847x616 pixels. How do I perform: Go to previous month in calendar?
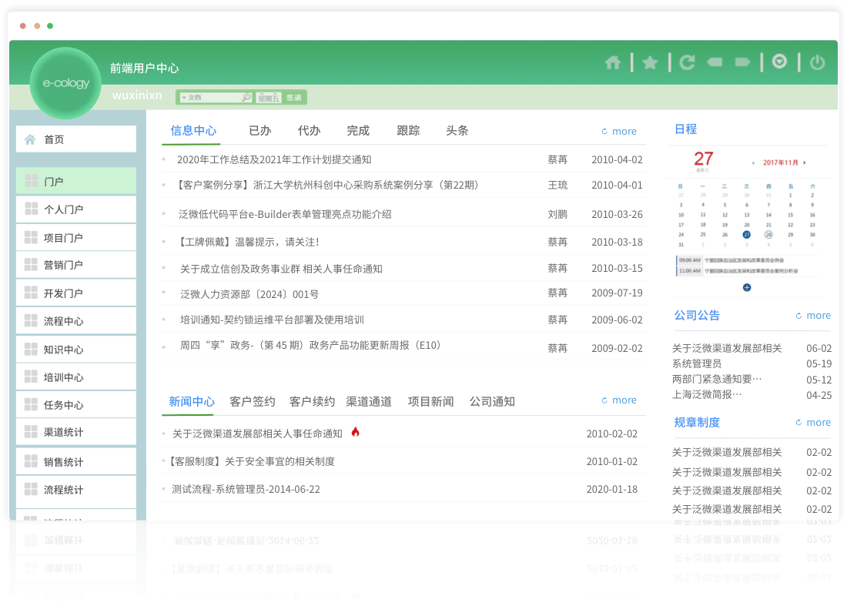click(x=753, y=163)
